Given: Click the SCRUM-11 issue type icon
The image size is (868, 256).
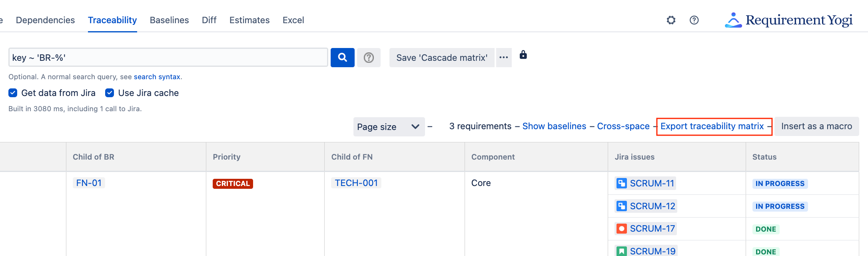Looking at the screenshot, I should point(622,183).
